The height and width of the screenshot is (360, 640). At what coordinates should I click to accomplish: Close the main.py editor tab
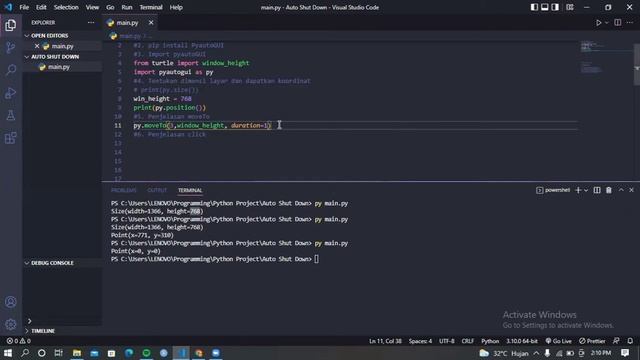point(151,23)
